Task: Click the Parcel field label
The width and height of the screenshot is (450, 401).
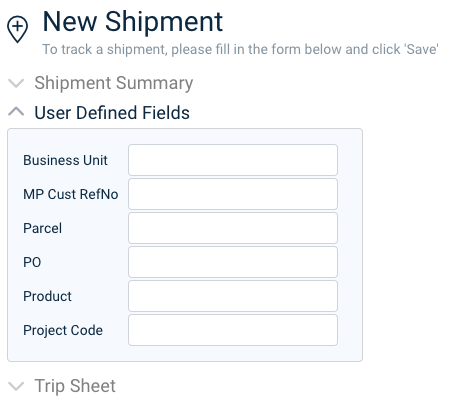Action: tap(42, 228)
